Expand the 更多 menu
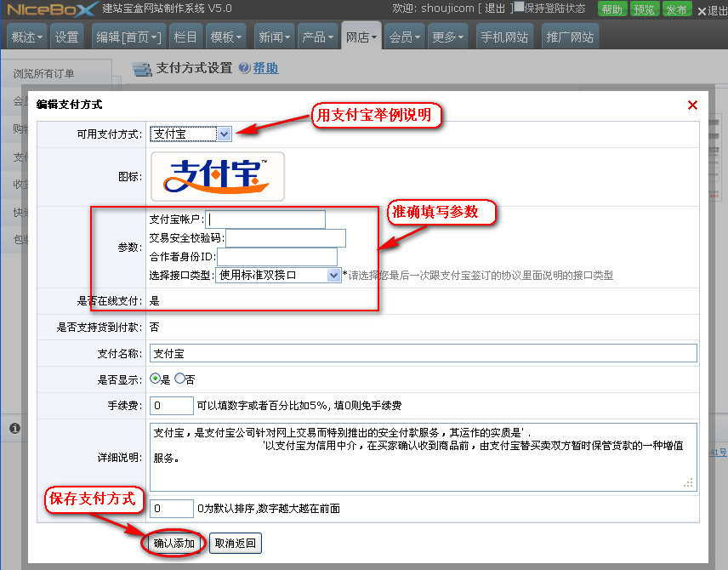Screen dimensions: 728x570 (x=447, y=37)
